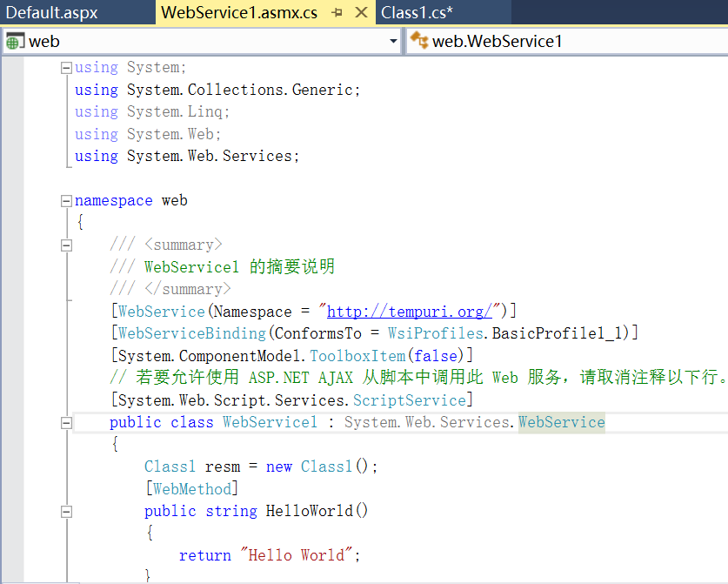Collapse the summary comment block
The width and height of the screenshot is (728, 584).
click(67, 245)
